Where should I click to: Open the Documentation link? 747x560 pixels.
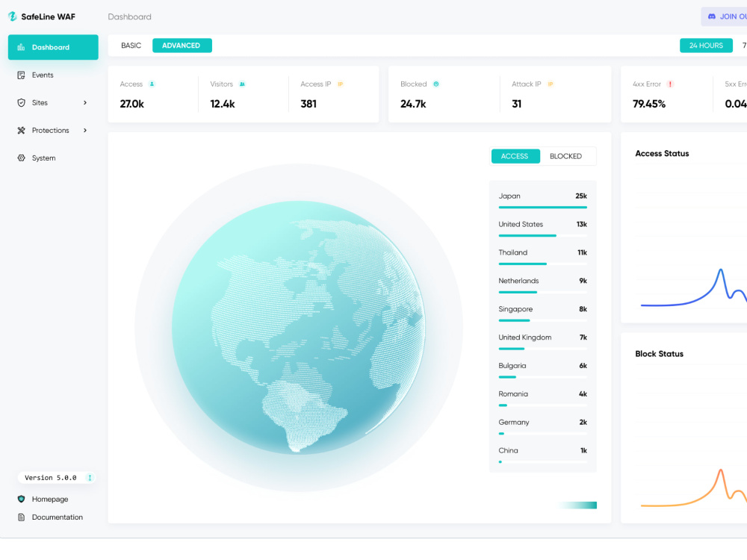(x=58, y=517)
